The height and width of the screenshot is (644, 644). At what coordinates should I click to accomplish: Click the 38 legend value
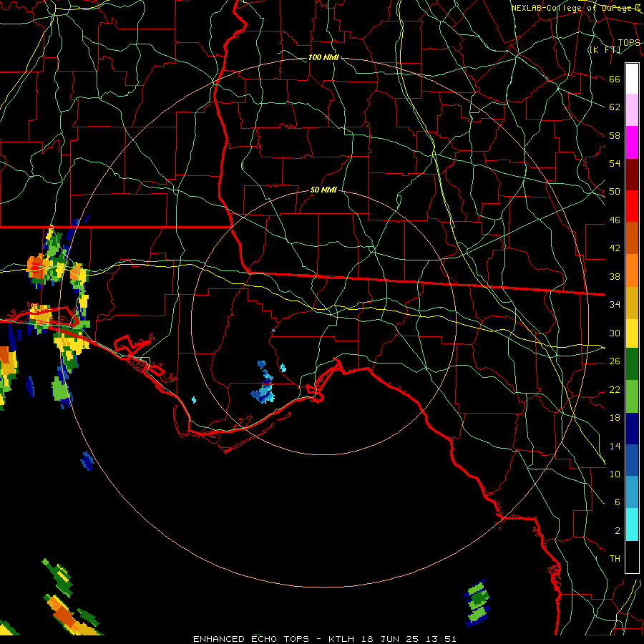(615, 276)
